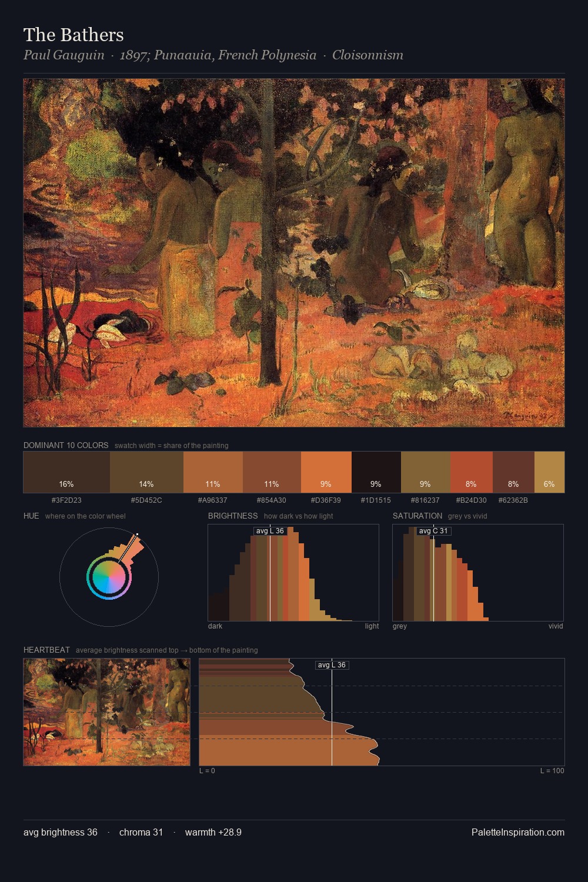The height and width of the screenshot is (882, 588).
Task: Click the 'HEARTBEAT' section heading
Action: tap(46, 650)
